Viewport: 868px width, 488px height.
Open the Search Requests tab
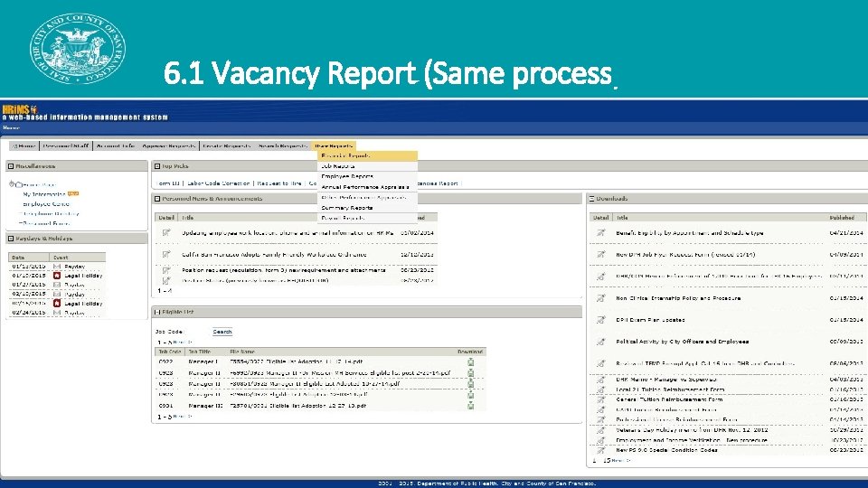(x=282, y=146)
